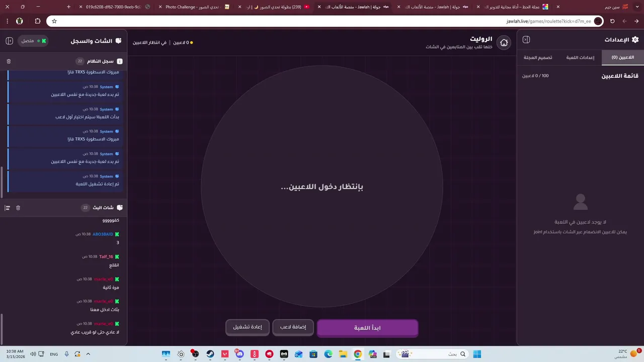The width and height of the screenshot is (644, 362).
Task: Clear the stream chat with its trash icon
Action: [18, 208]
